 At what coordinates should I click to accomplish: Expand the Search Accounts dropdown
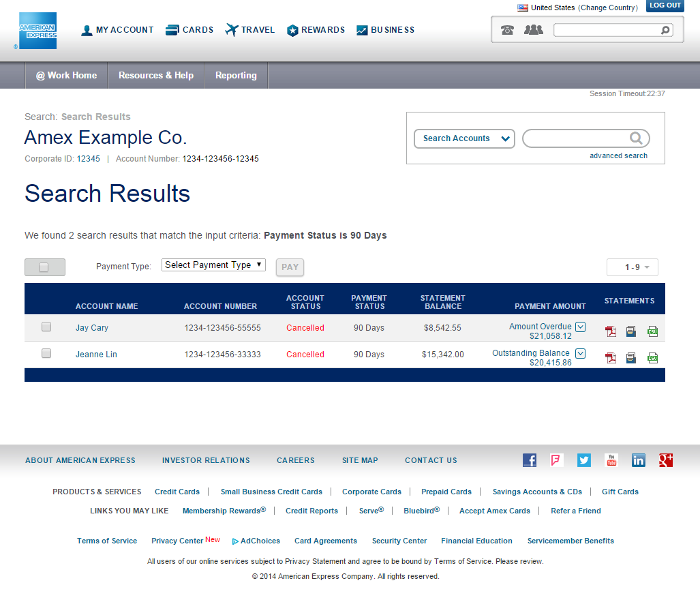click(464, 138)
